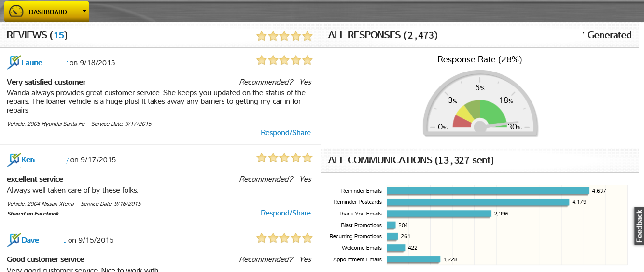This screenshot has height=272, width=644.
Task: Click the Appointment Emails bar in chart
Action: (413, 259)
